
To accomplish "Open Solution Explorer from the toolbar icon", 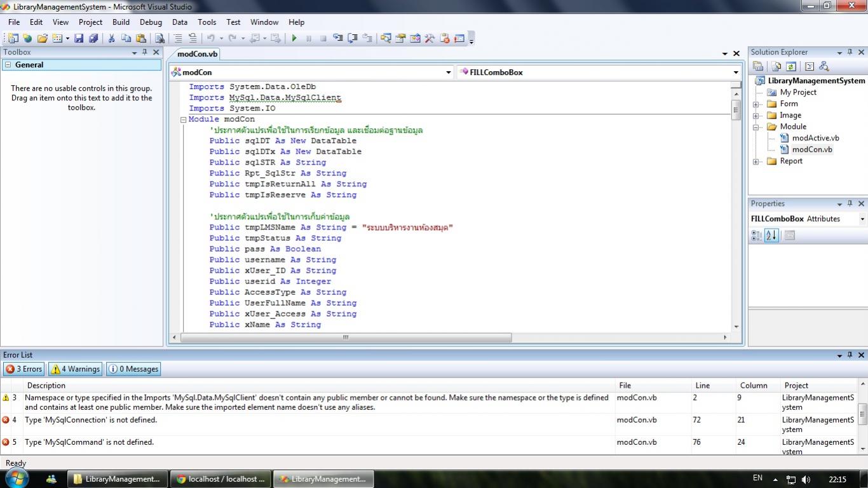I will (x=386, y=38).
